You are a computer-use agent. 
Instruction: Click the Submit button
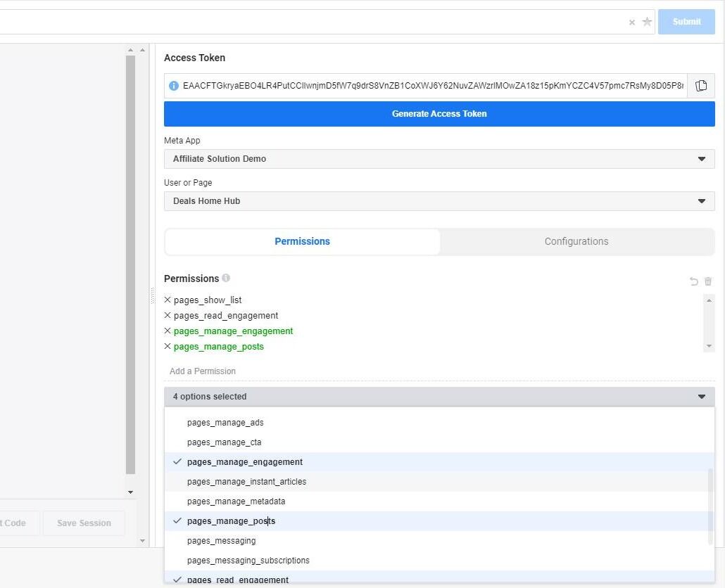pyautogui.click(x=686, y=22)
